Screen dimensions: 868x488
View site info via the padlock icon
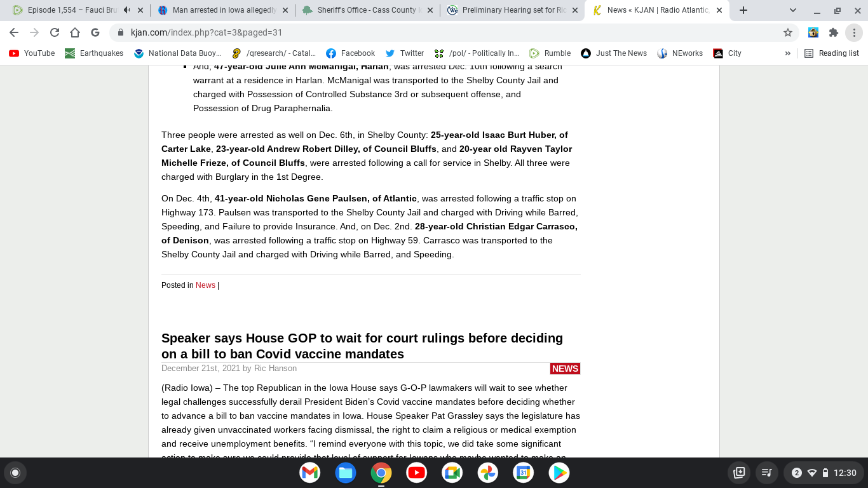click(x=121, y=32)
